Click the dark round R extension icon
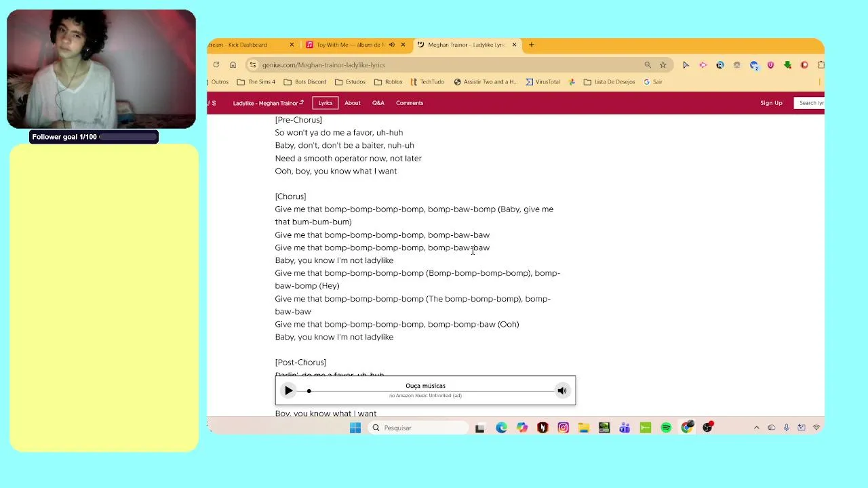The image size is (868, 488). point(719,65)
